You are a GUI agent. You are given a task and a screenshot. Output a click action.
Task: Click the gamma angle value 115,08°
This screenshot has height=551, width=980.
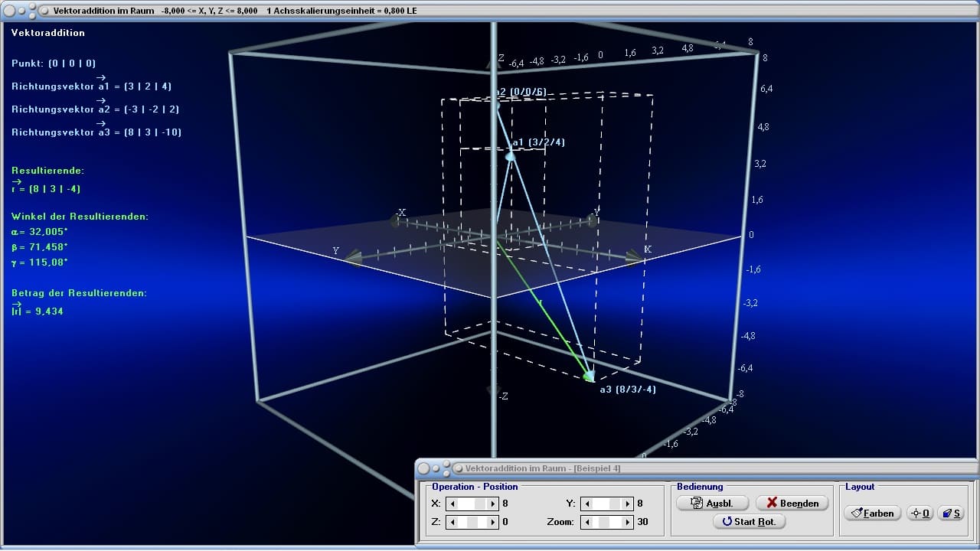(49, 262)
